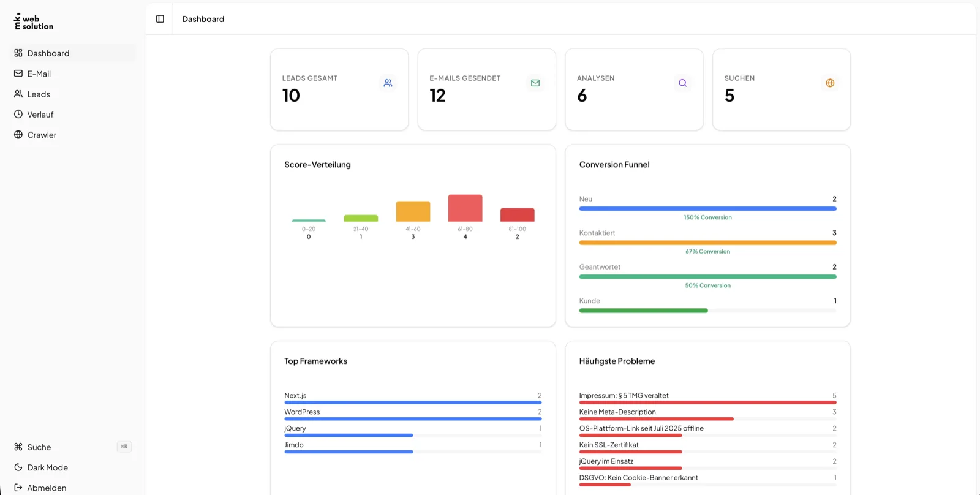Viewport: 980px width, 495px height.
Task: Click the Dashboard page title
Action: 203,19
